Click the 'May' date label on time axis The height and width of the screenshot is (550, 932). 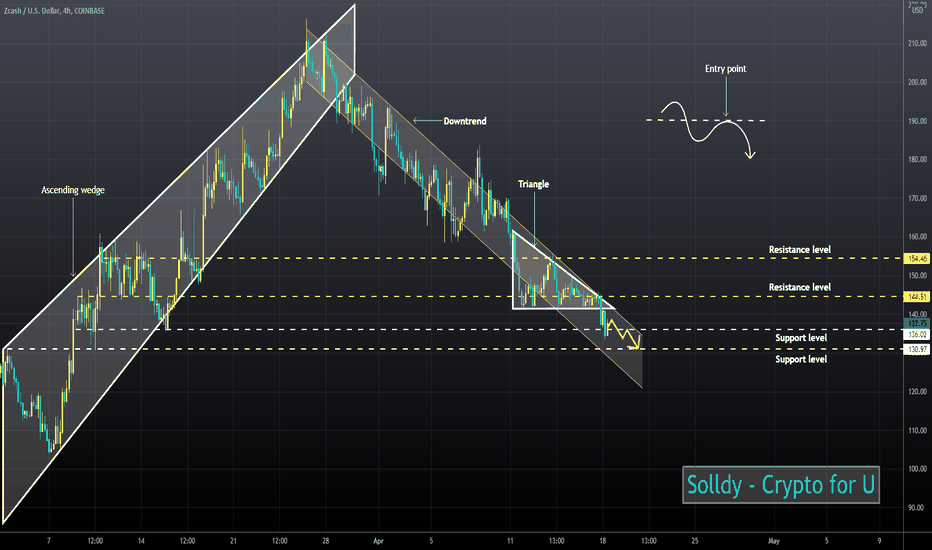773,541
